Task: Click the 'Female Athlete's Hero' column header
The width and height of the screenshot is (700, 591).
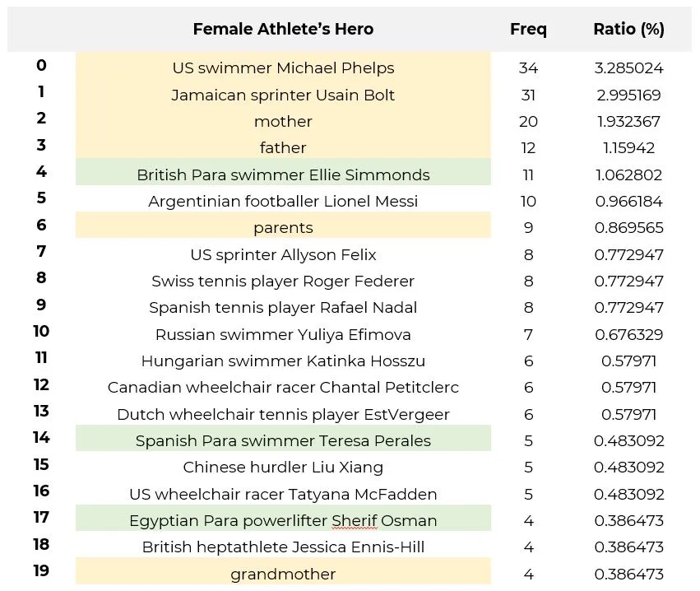Action: (x=283, y=29)
